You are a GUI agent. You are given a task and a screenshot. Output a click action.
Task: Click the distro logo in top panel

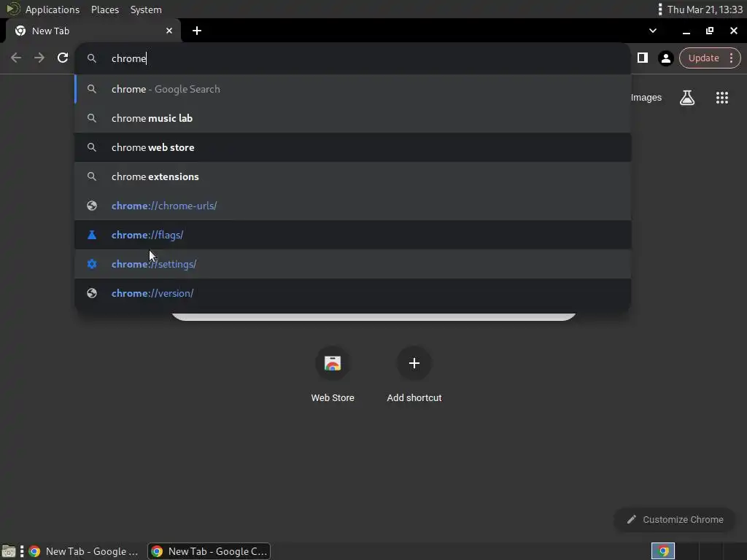[x=13, y=9]
